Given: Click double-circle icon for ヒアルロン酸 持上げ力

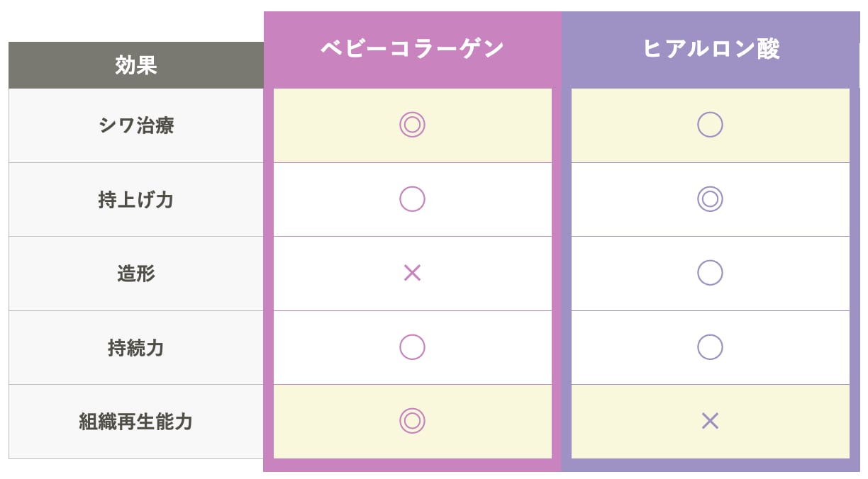Looking at the screenshot, I should coord(710,199).
